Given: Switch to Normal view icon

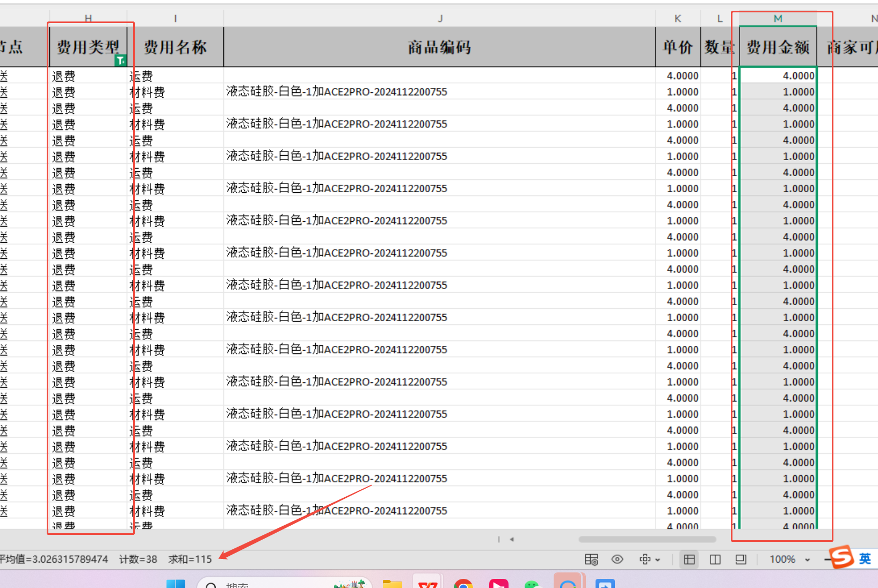Looking at the screenshot, I should [x=689, y=560].
